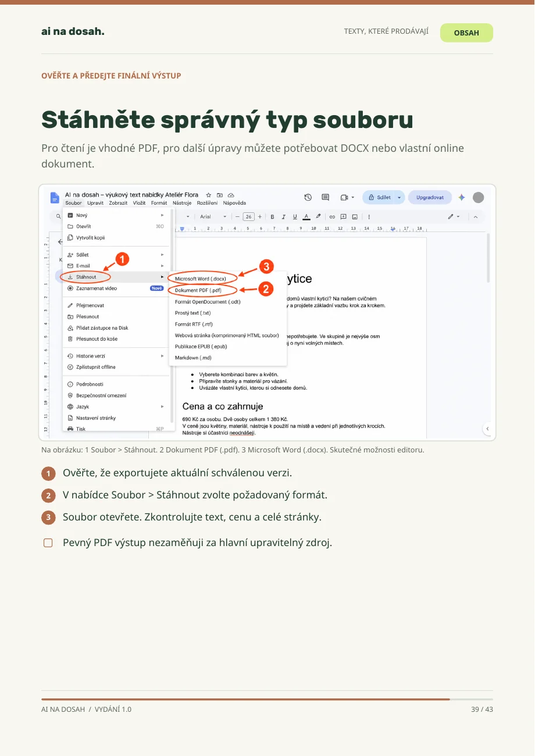Click the move-to-folder icon beside the title

(x=220, y=195)
